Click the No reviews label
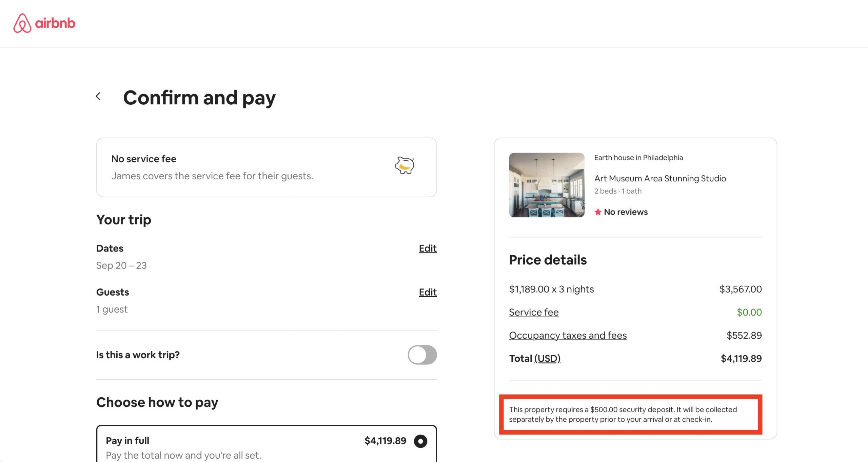This screenshot has width=868, height=462. [626, 212]
